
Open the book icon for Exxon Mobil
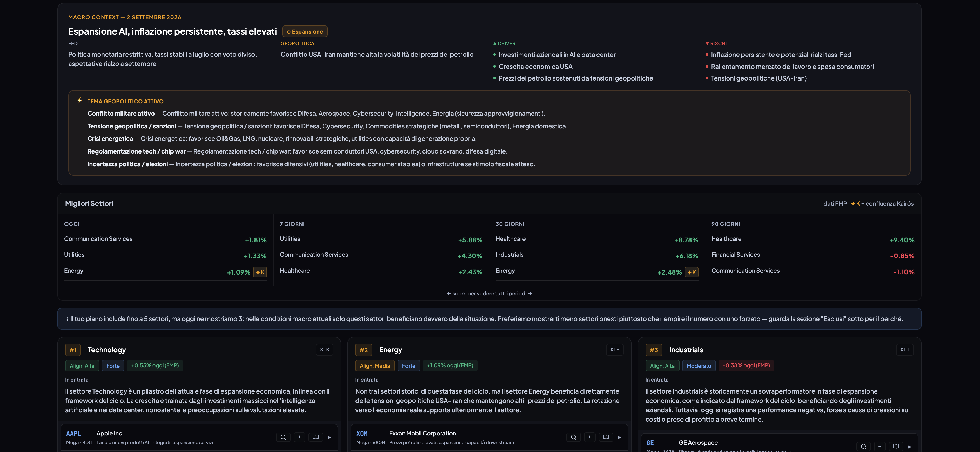606,437
